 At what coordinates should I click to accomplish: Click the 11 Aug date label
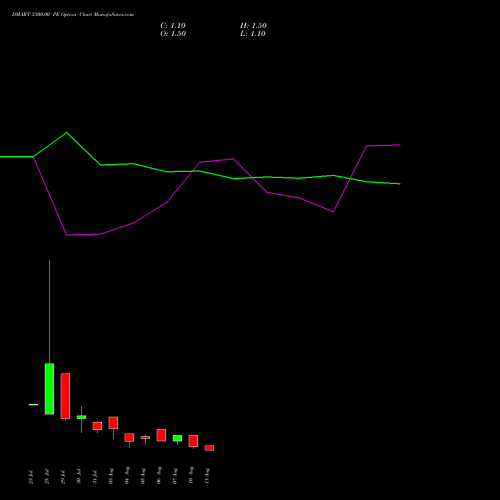tap(207, 476)
